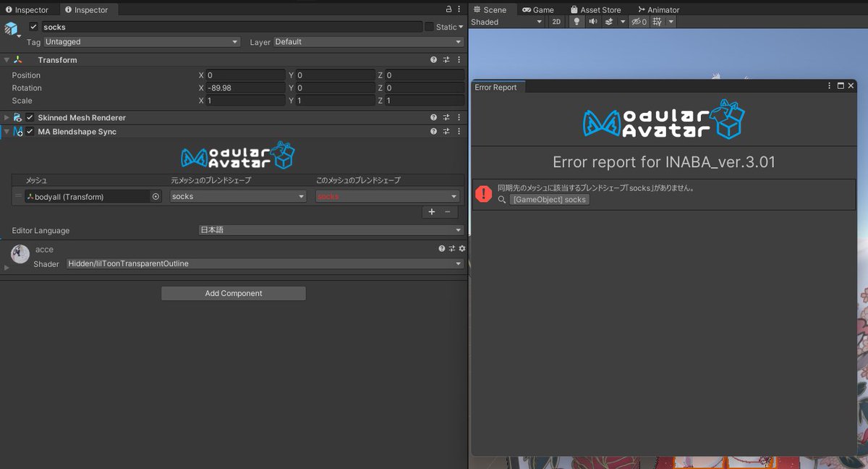868x469 pixels.
Task: Open Skinned Mesh Renderer more options menu
Action: pos(459,117)
